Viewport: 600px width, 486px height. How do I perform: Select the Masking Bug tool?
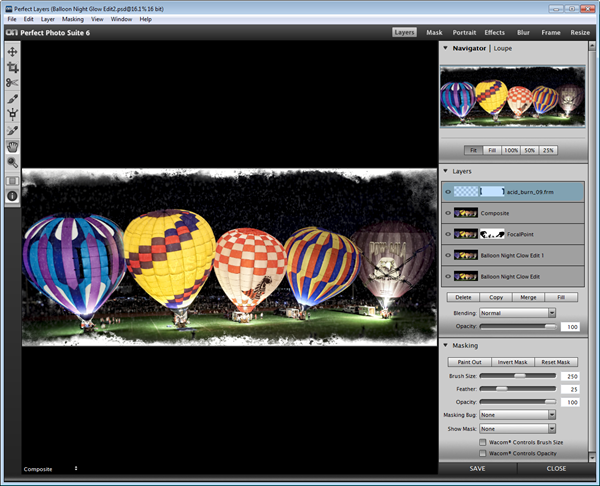[12, 115]
